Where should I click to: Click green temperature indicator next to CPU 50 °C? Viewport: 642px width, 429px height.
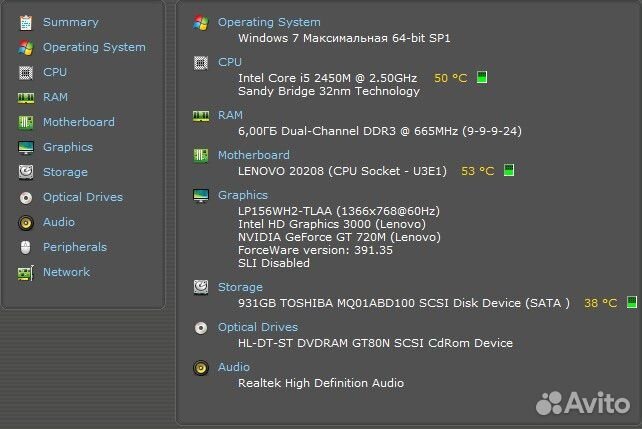pos(482,77)
